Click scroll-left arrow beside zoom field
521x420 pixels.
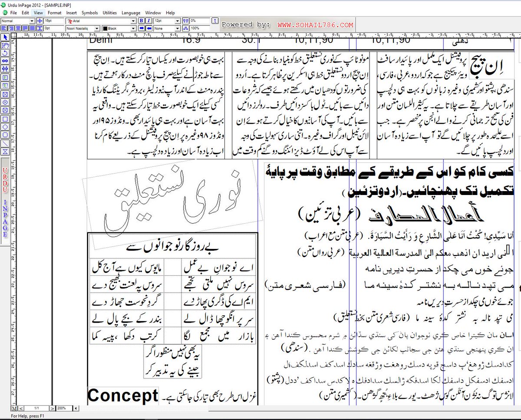pos(76,409)
